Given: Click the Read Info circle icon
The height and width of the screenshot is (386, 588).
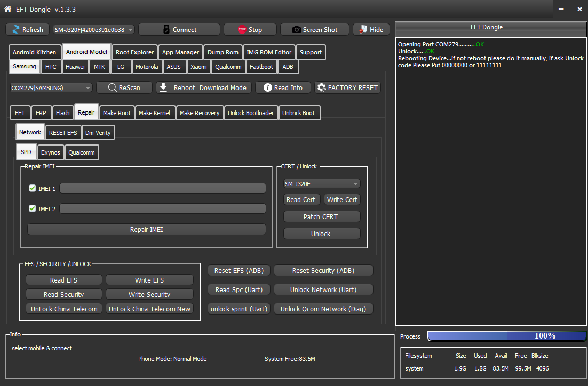Looking at the screenshot, I should pyautogui.click(x=267, y=87).
